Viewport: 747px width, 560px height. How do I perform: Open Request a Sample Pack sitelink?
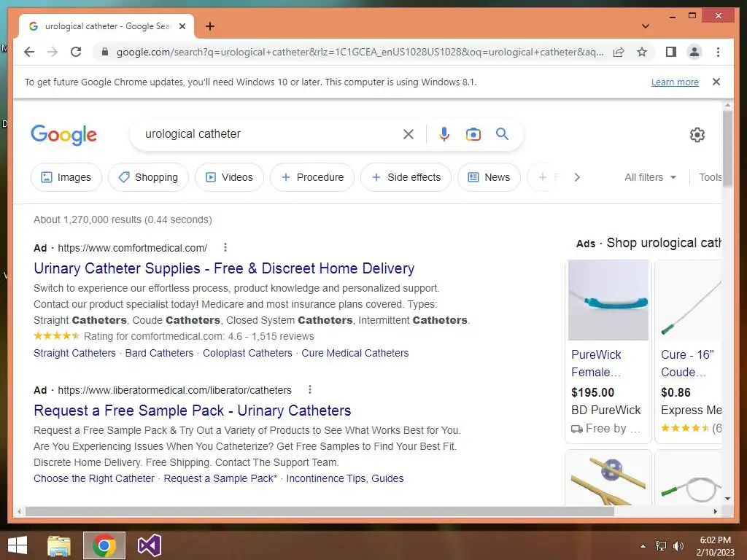(220, 478)
